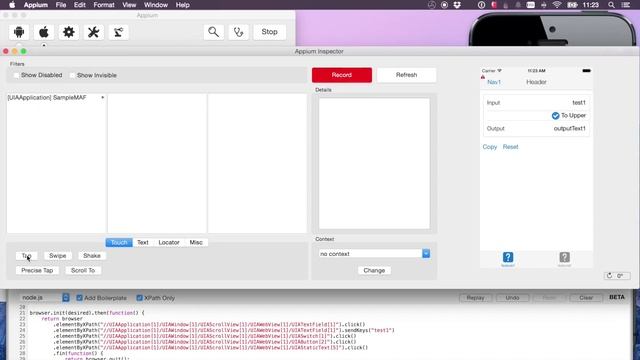The width and height of the screenshot is (640, 360).
Task: Tap the Nav1 link in device preview
Action: 494,82
